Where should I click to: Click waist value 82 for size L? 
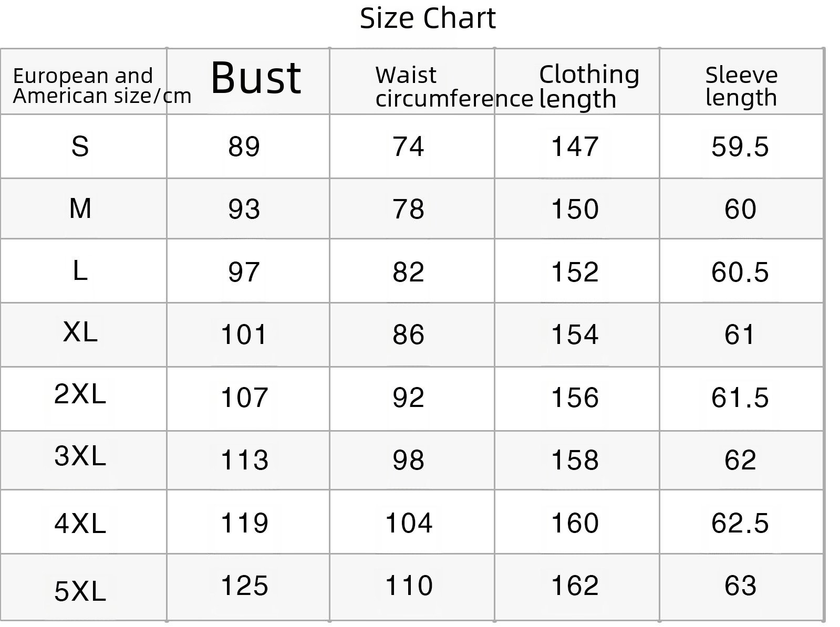coord(408,272)
